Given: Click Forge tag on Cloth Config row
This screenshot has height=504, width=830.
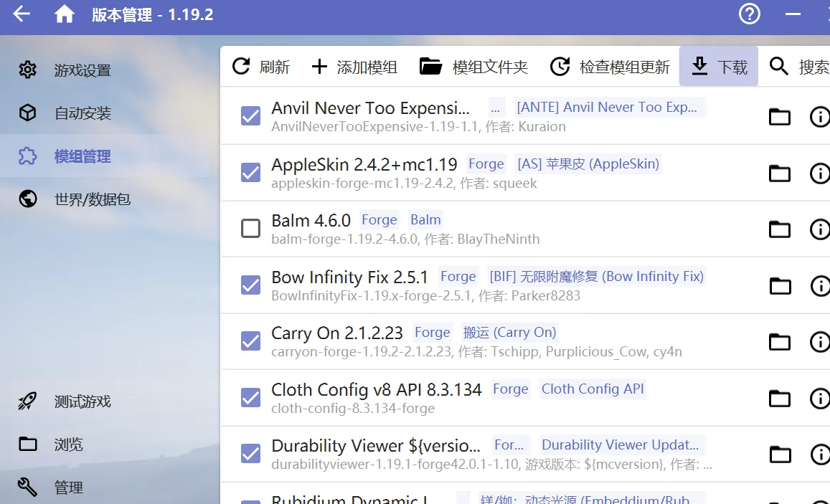Looking at the screenshot, I should 510,389.
